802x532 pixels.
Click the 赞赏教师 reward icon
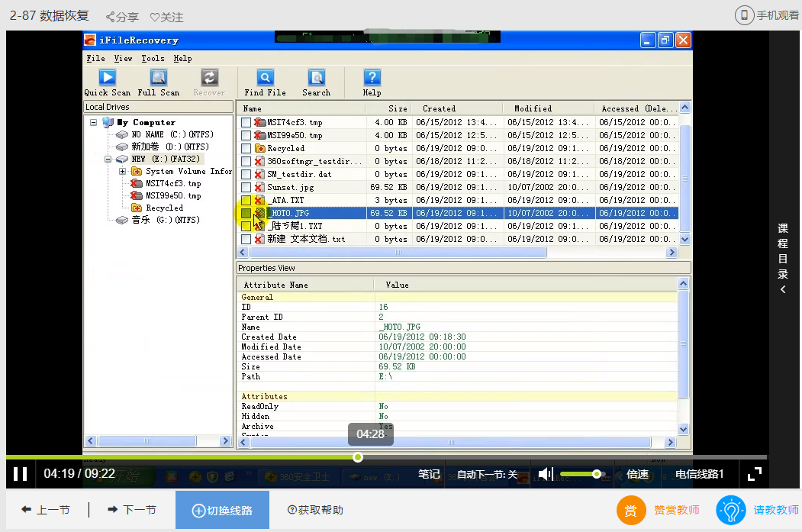pos(630,511)
